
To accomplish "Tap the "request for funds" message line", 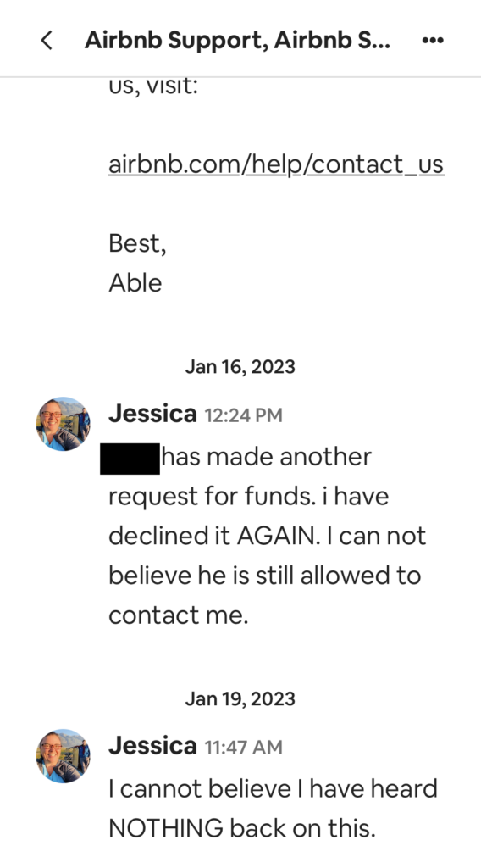I will (x=249, y=497).
